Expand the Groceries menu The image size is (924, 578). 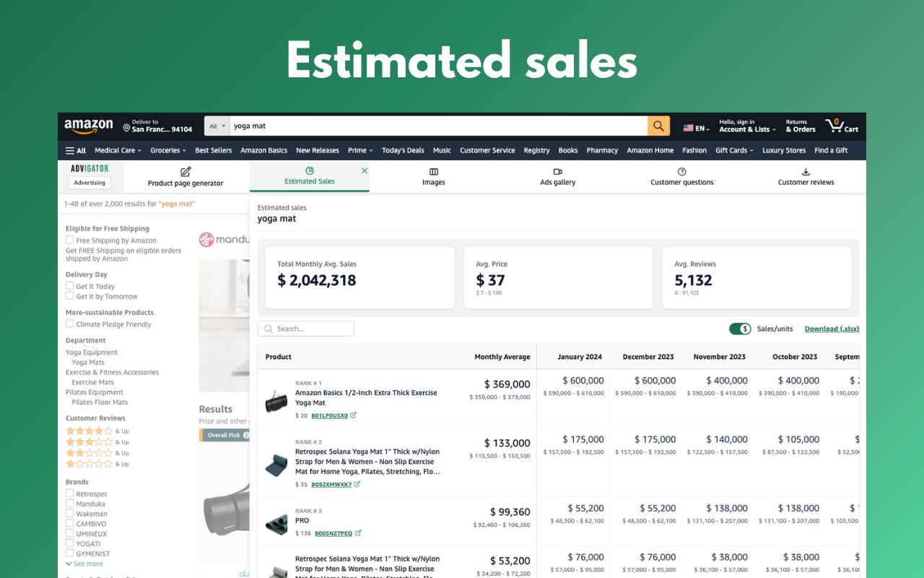168,150
